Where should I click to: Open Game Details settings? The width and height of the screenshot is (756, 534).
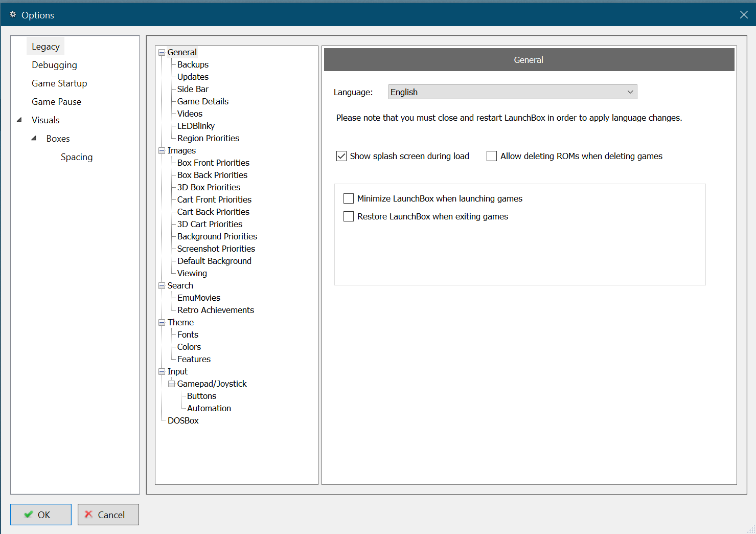pos(203,101)
